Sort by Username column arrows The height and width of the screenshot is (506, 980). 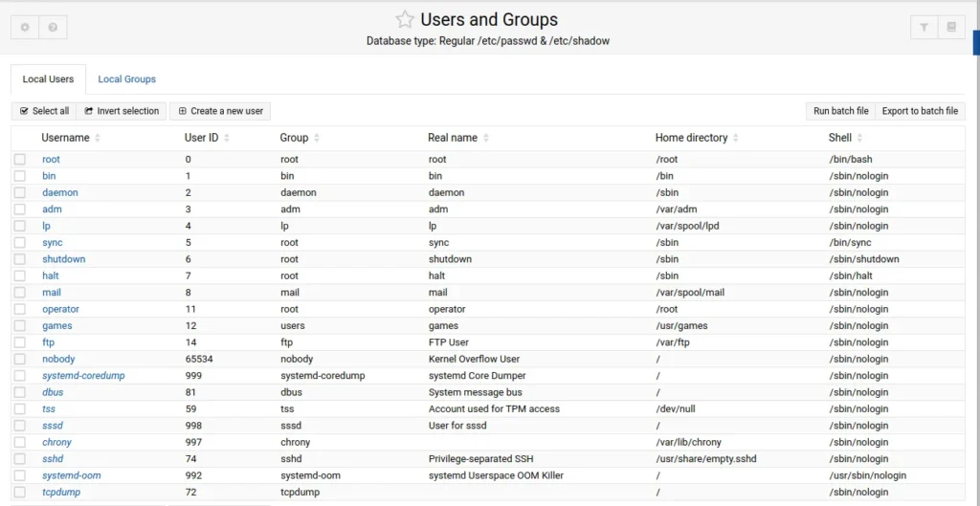click(98, 138)
